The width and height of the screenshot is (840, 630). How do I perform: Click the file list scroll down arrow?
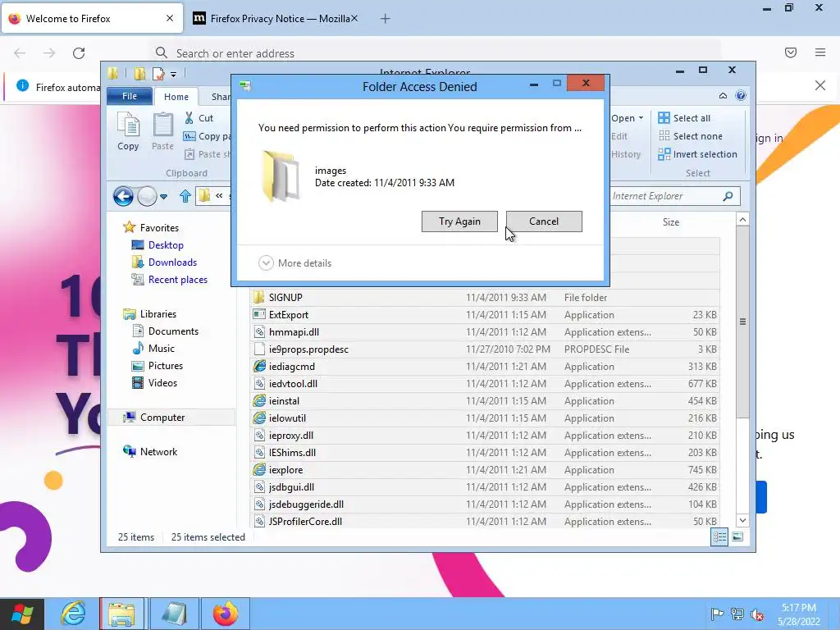pos(742,520)
